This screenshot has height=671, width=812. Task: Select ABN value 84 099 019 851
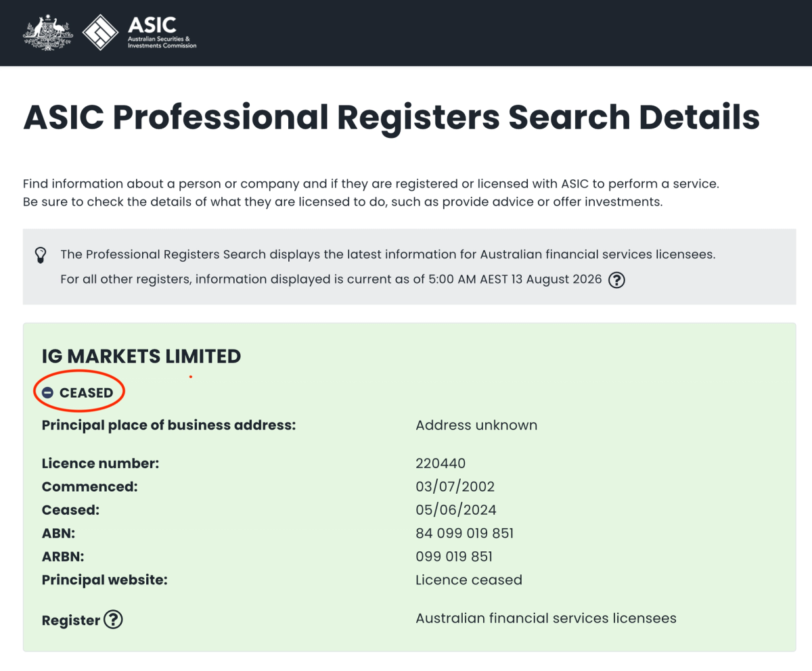[464, 533]
